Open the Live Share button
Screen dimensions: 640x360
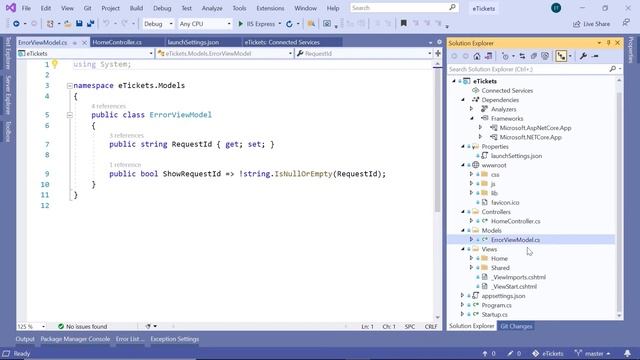[591, 24]
